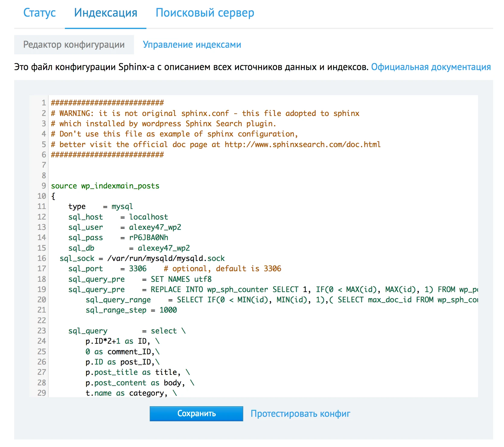504x447 pixels.
Task: Click the sql_range_step value 1000
Action: [168, 310]
